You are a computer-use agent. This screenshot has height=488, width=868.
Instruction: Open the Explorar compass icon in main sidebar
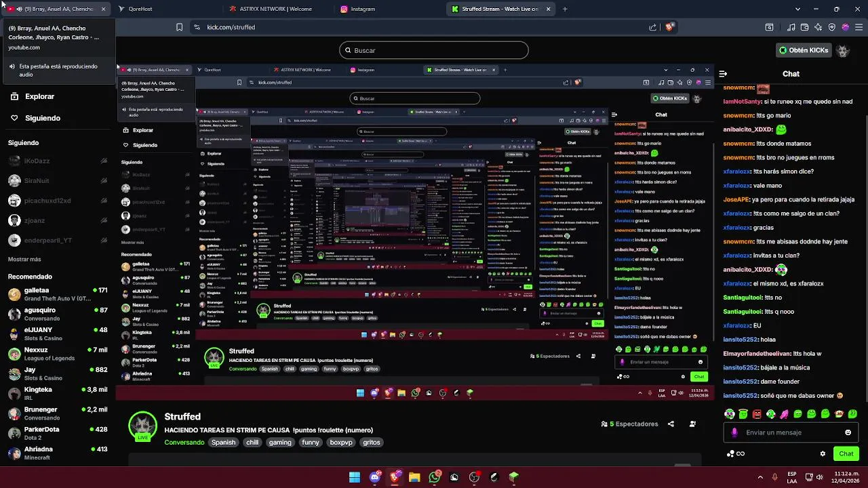click(14, 96)
